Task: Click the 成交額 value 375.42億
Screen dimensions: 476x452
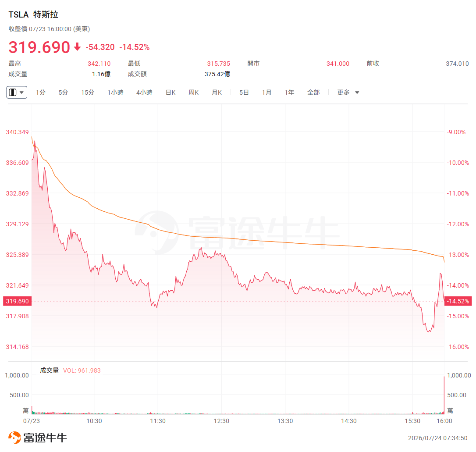Action: click(217, 74)
